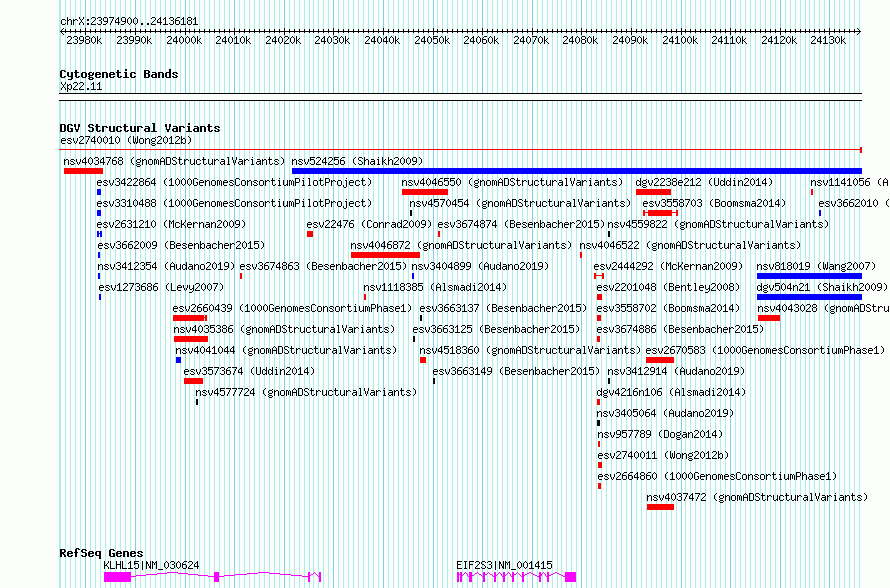
Task: Click esv3663137 Besenbacher2015 label
Action: coord(503,308)
